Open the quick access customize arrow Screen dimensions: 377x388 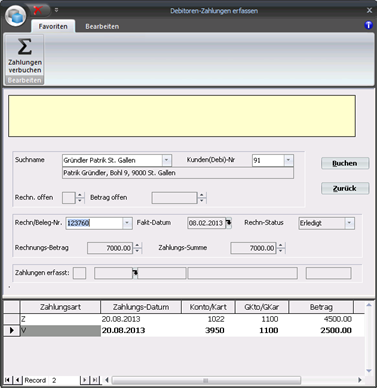click(56, 10)
